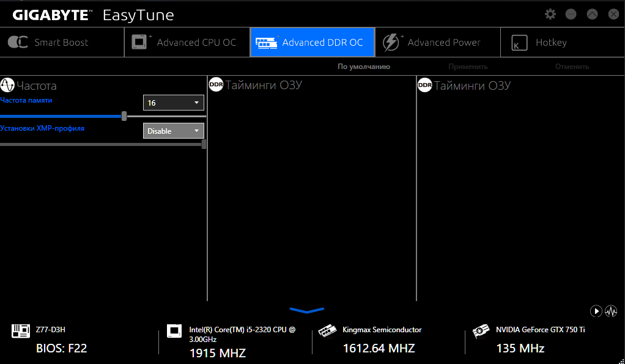
Task: Click the memory module tab icon
Action: click(x=266, y=43)
